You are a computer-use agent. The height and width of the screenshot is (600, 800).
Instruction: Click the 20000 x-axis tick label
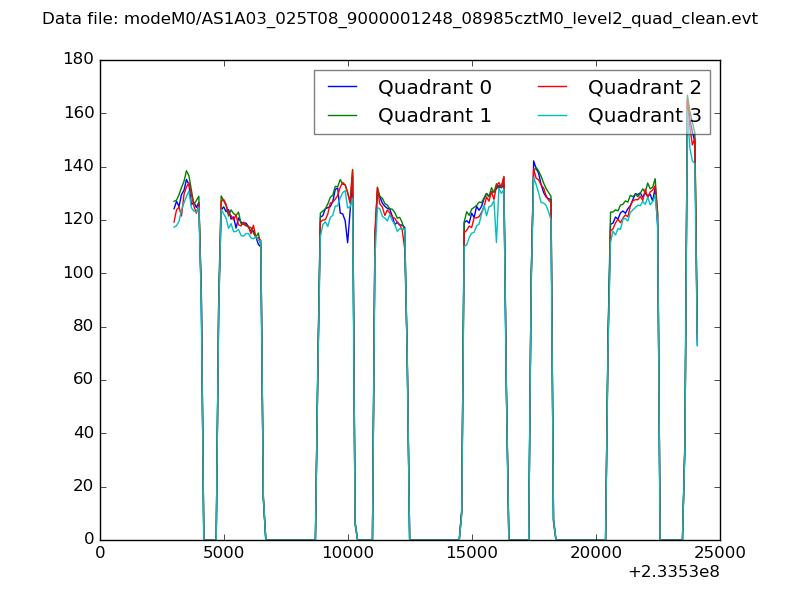coord(596,553)
